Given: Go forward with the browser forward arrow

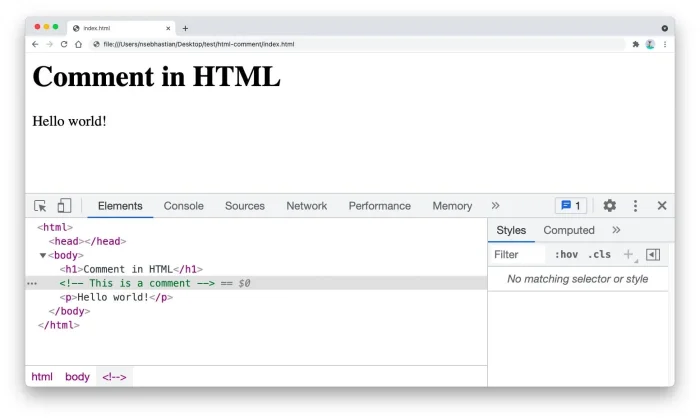Looking at the screenshot, I should pyautogui.click(x=50, y=44).
